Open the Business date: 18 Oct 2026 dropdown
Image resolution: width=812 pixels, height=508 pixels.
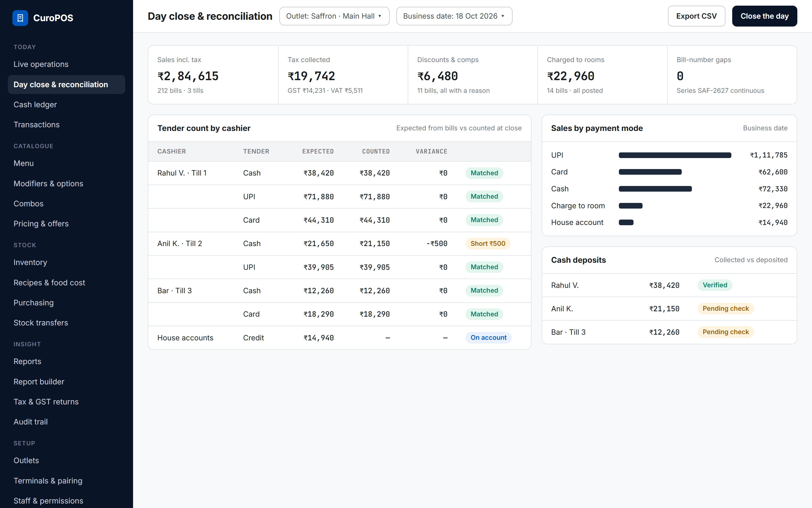(454, 16)
